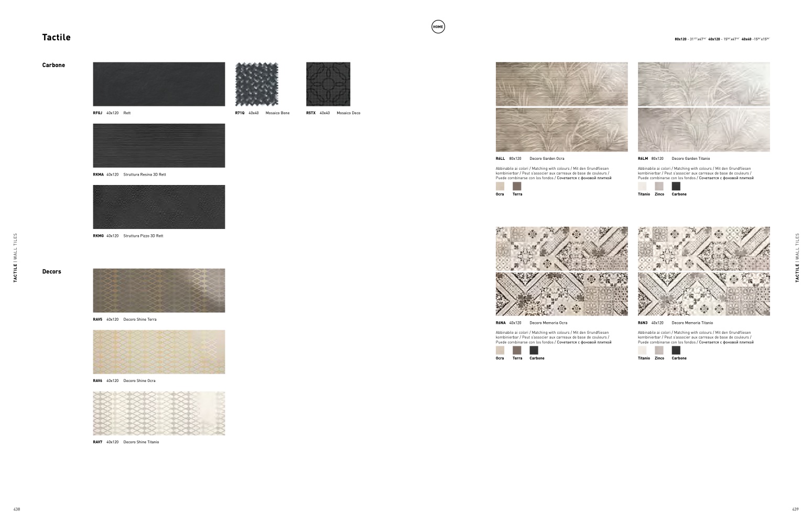Select the RF0J Rett carbone tile image
The width and height of the screenshot is (812, 524).
(x=159, y=84)
